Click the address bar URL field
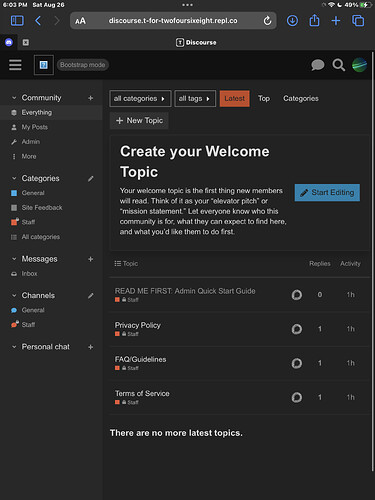 173,21
